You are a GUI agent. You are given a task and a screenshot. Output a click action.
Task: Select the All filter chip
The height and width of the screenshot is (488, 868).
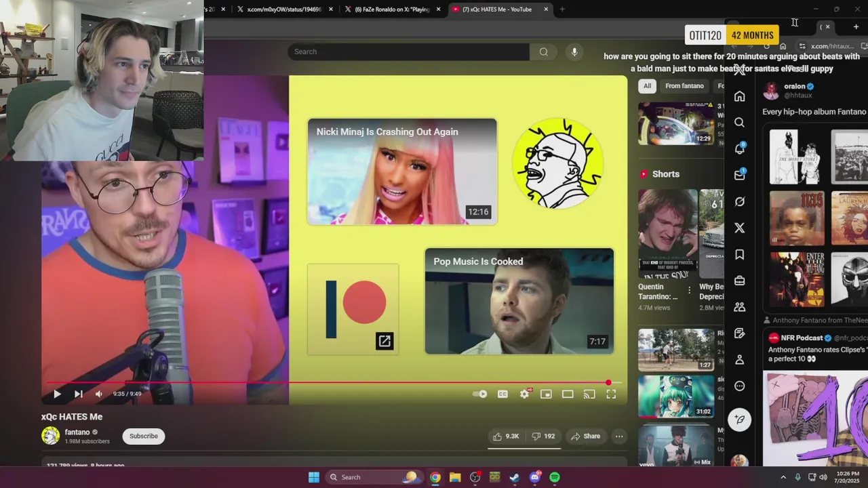point(647,85)
